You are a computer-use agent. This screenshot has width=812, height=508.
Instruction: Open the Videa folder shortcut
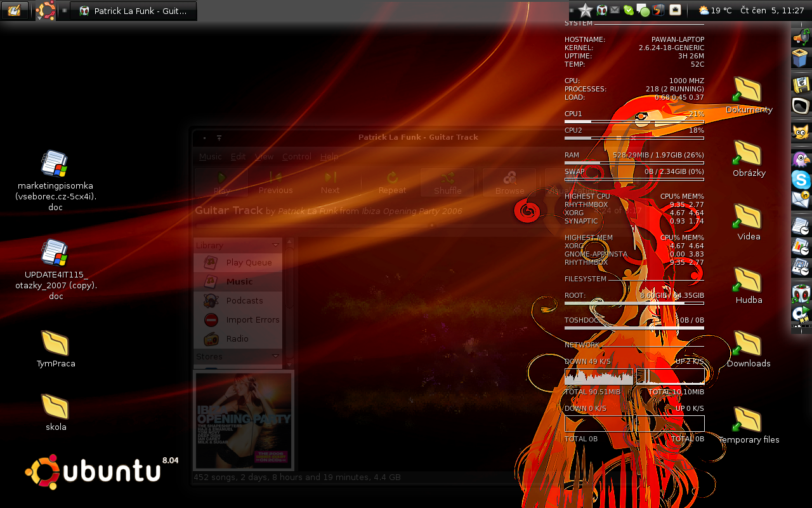748,222
